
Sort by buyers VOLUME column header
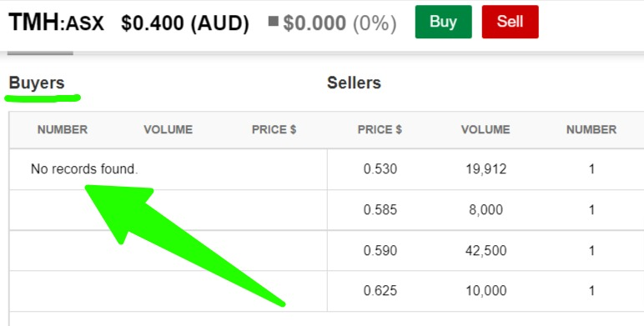[x=168, y=130]
